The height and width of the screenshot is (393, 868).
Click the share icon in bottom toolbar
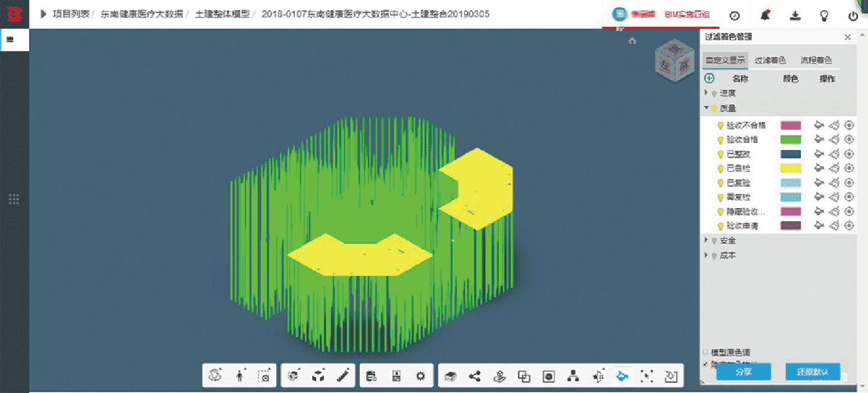pos(475,376)
